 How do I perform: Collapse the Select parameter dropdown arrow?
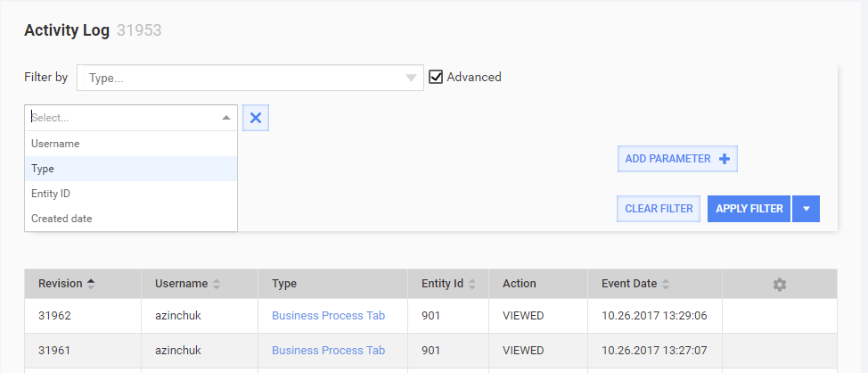(225, 118)
